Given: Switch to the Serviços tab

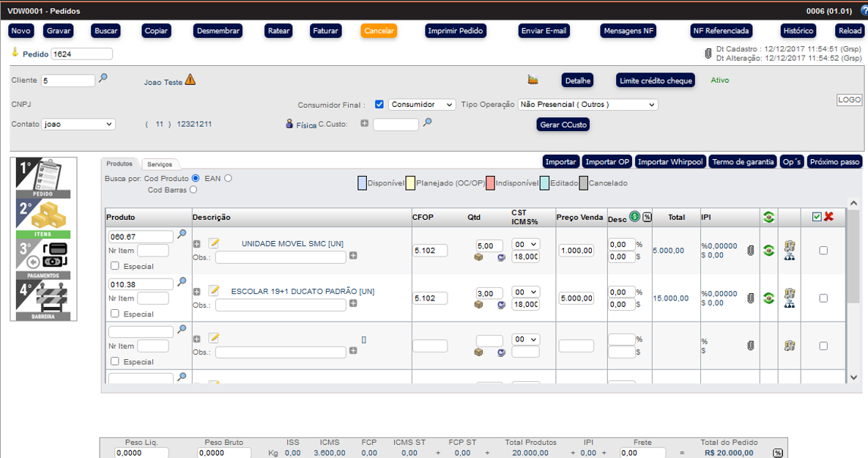Looking at the screenshot, I should click(x=160, y=164).
